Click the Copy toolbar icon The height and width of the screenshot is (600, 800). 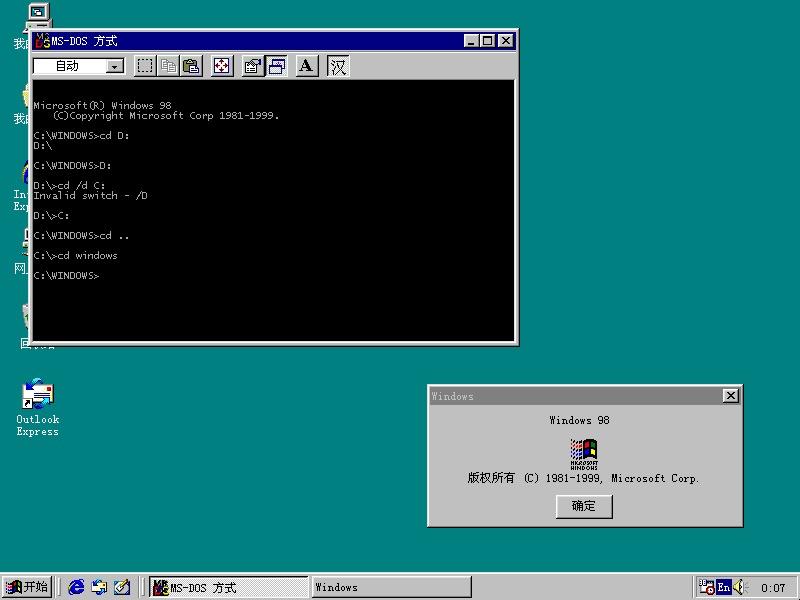click(168, 66)
